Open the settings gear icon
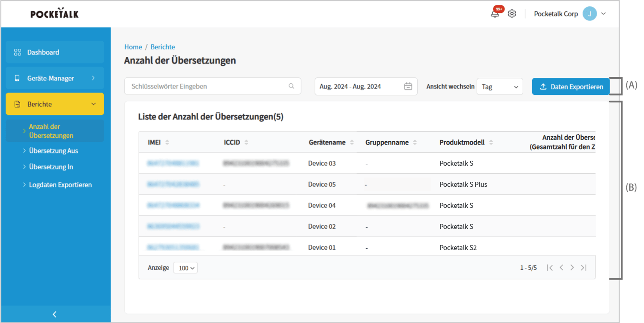This screenshot has height=323, width=644. pos(512,13)
